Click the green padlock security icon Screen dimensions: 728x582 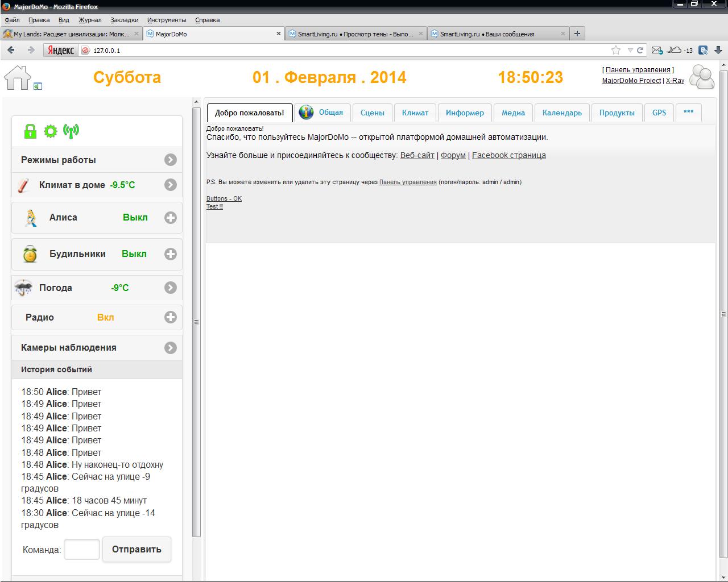(30, 131)
